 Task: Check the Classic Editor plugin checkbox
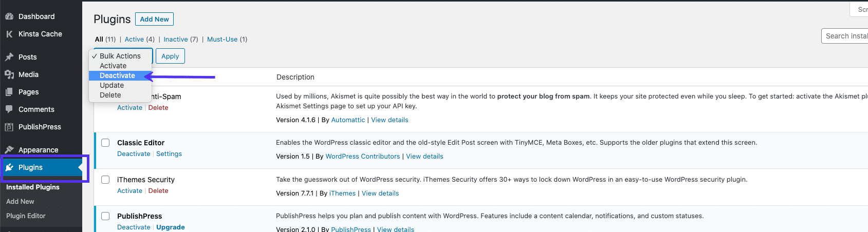click(105, 143)
